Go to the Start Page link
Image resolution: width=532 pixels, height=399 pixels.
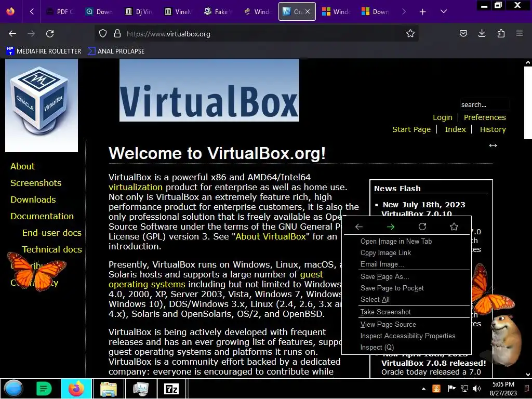[411, 129]
